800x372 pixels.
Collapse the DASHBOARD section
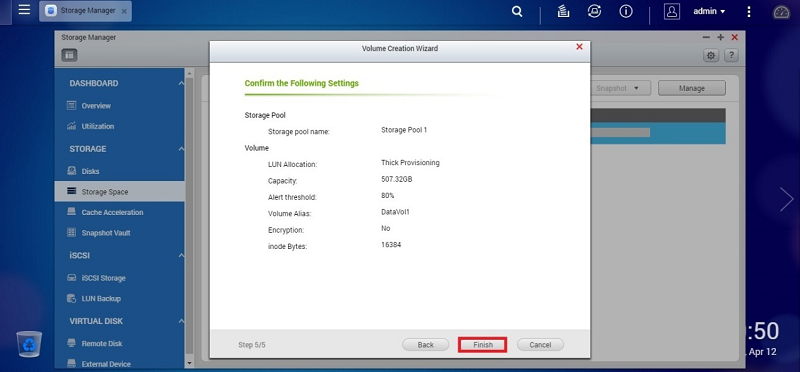(181, 83)
